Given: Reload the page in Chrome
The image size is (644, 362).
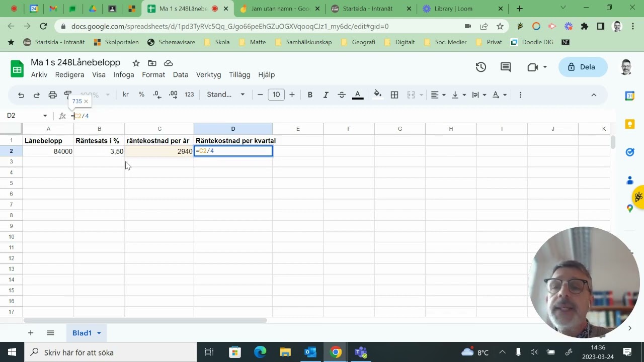Looking at the screenshot, I should 43,26.
